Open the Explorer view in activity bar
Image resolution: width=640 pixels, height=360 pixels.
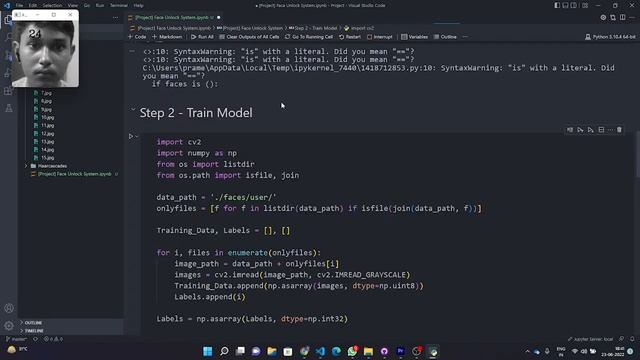[x=8, y=20]
